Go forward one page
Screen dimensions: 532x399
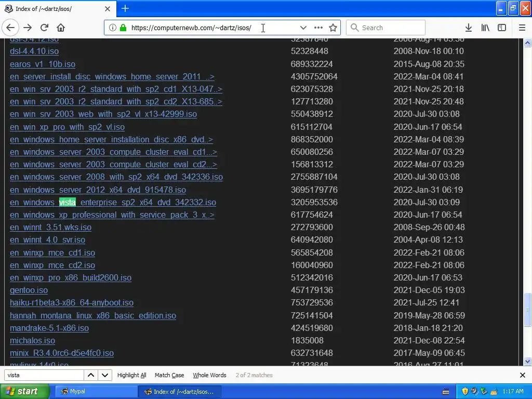[28, 28]
